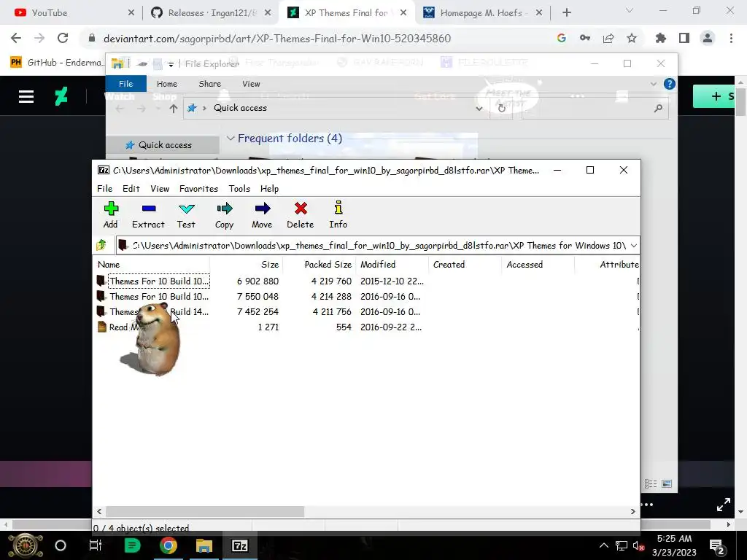
Task: Click File Explorer up arrow button
Action: coord(174,109)
